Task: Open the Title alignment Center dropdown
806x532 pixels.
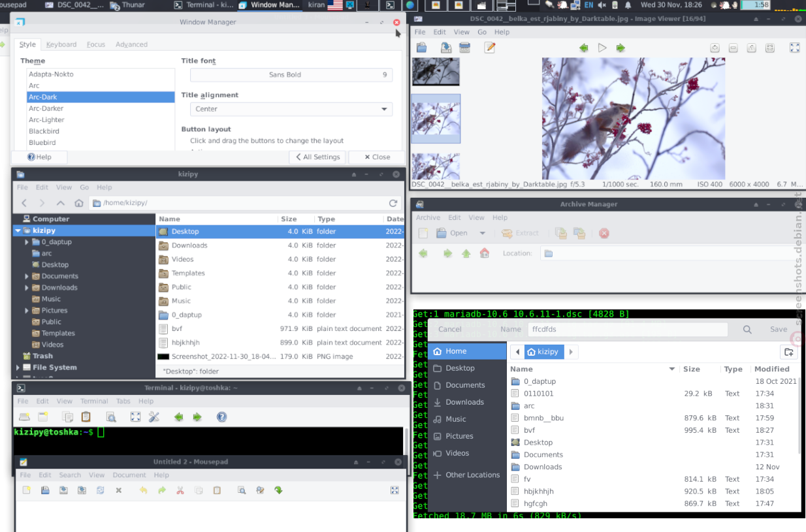Action: click(x=291, y=109)
